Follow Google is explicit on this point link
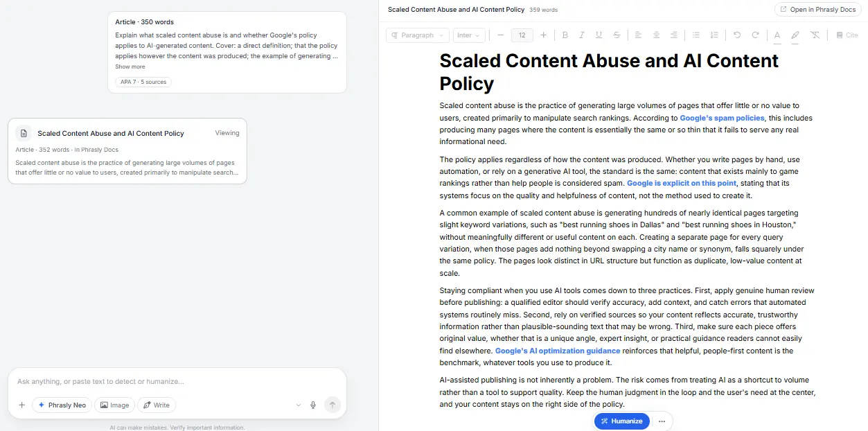The image size is (868, 431). (x=682, y=184)
